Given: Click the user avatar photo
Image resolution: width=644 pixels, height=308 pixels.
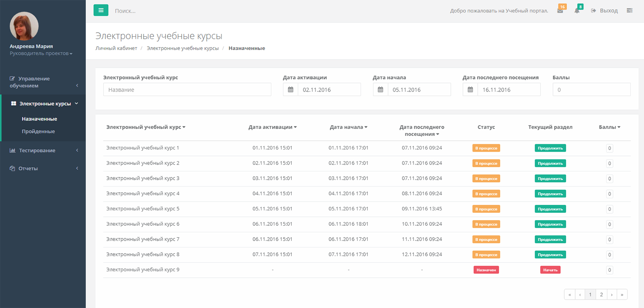Looking at the screenshot, I should tap(24, 26).
